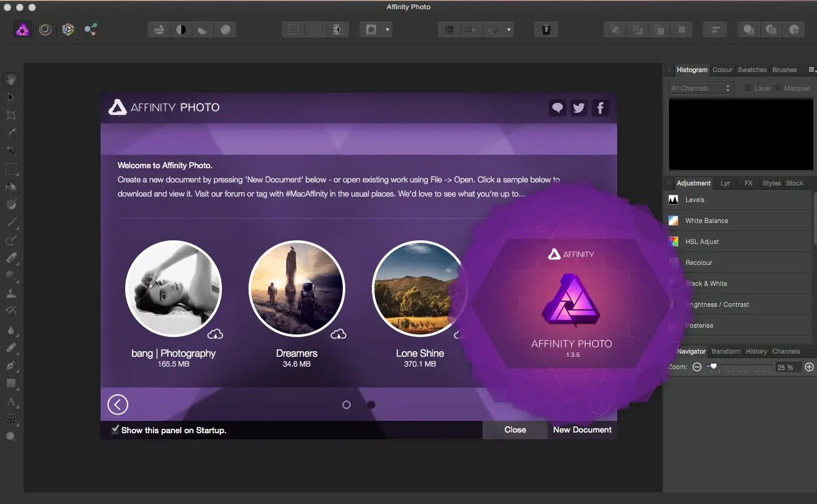Select the second page dot of samples
Viewport: 817px width, 504px height.
click(x=371, y=405)
